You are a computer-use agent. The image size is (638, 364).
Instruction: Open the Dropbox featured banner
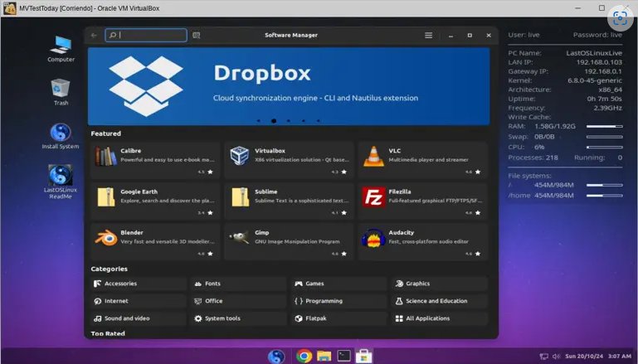(x=289, y=86)
